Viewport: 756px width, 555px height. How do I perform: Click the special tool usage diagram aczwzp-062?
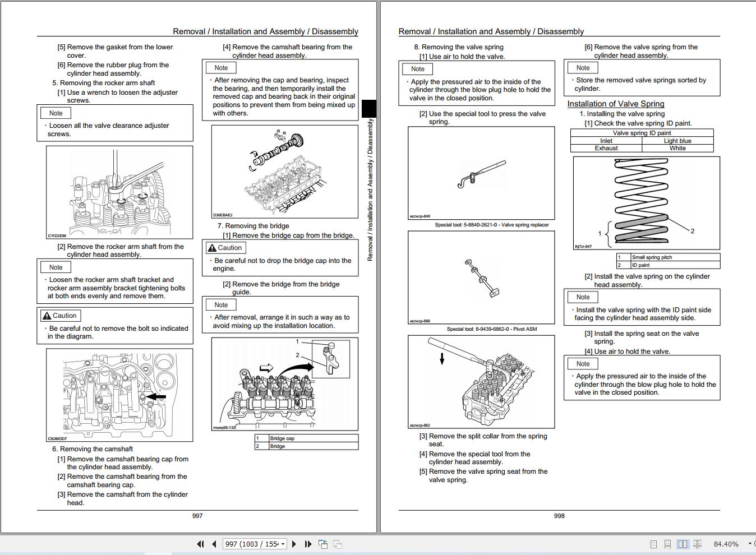click(481, 382)
